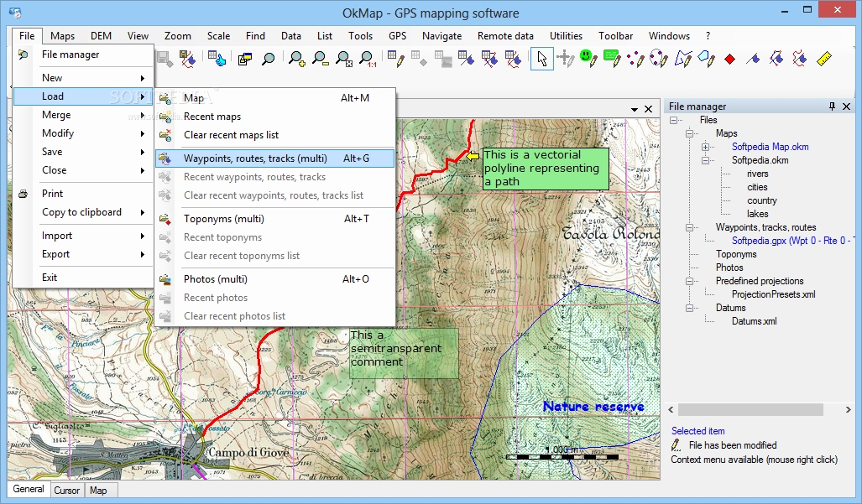The image size is (862, 504).
Task: Select ProjectionPresets.xml in tree
Action: coord(774,294)
